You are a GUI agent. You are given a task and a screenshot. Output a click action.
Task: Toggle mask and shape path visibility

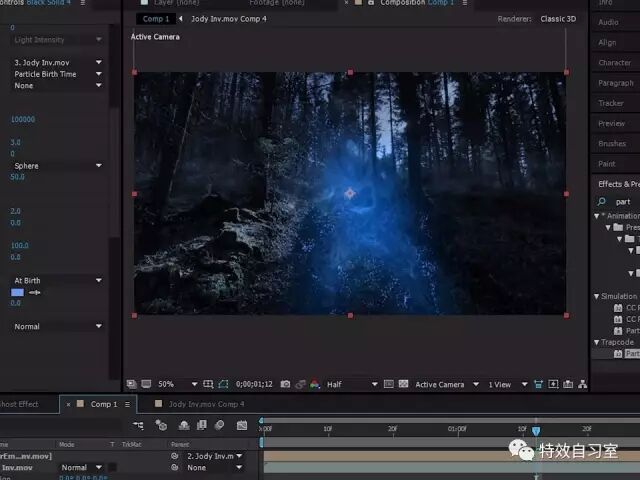(x=223, y=384)
